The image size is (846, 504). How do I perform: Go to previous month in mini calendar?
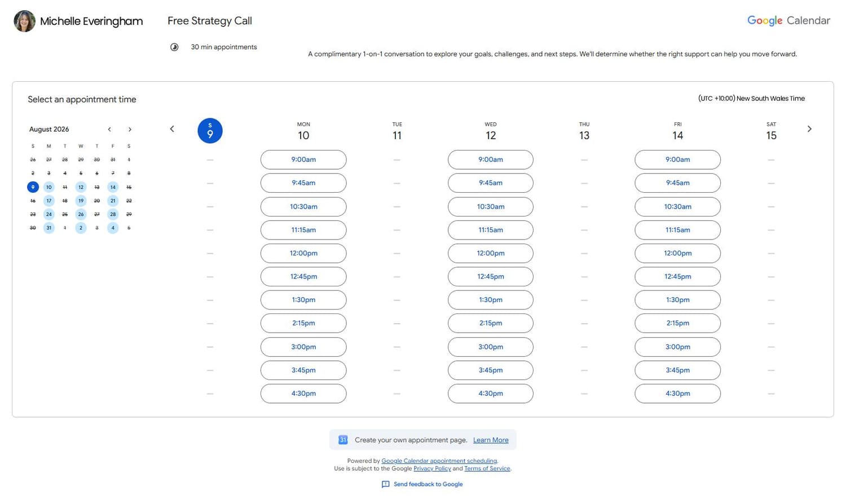coord(109,130)
